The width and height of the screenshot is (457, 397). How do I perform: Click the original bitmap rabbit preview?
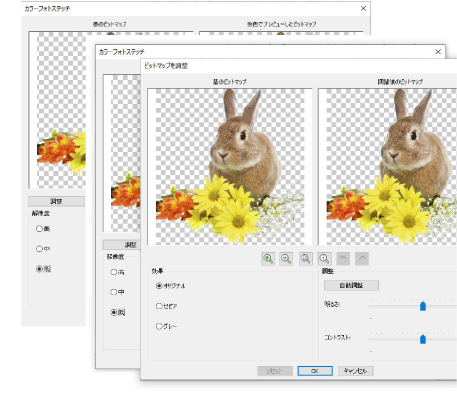coord(230,167)
